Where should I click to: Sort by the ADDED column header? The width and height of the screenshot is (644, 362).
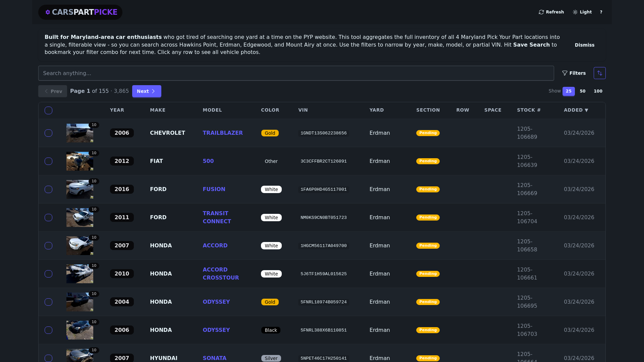[x=576, y=110]
